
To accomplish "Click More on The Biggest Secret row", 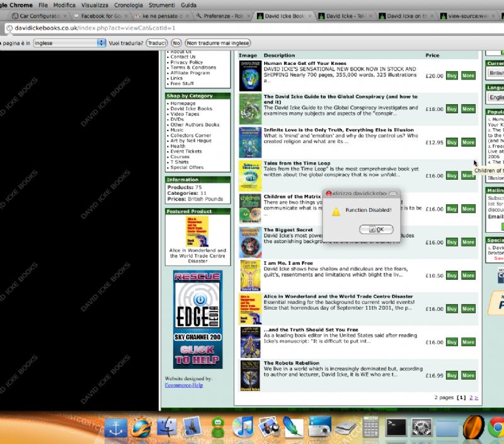I will (x=468, y=242).
